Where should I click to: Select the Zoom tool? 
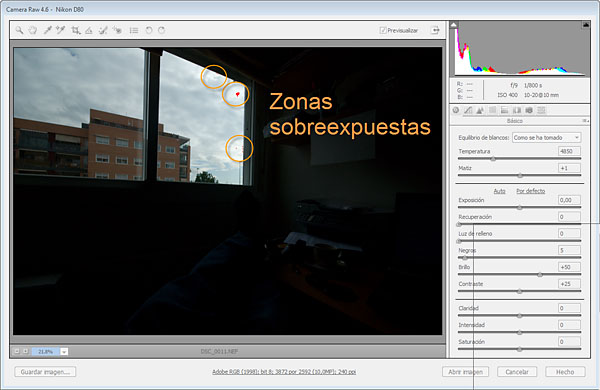pos(19,30)
